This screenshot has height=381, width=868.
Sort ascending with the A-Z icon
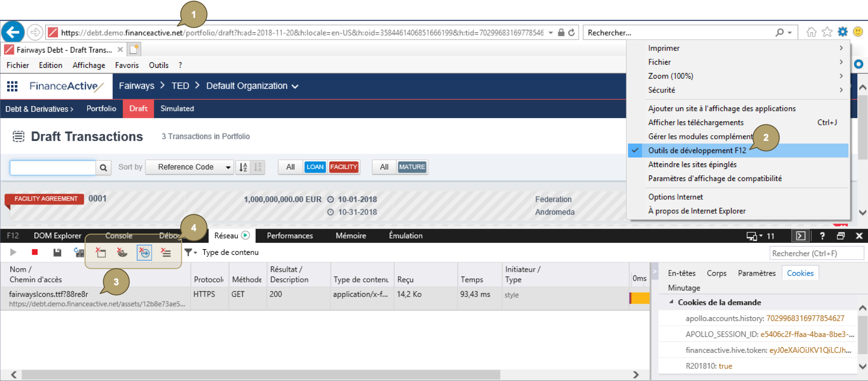pos(243,167)
